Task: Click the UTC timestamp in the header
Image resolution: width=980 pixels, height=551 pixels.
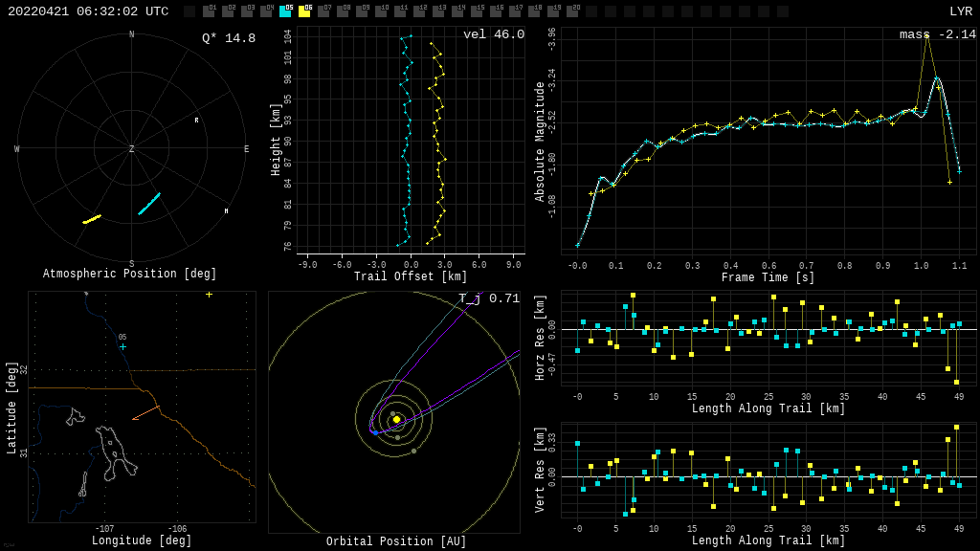Action: [x=88, y=11]
